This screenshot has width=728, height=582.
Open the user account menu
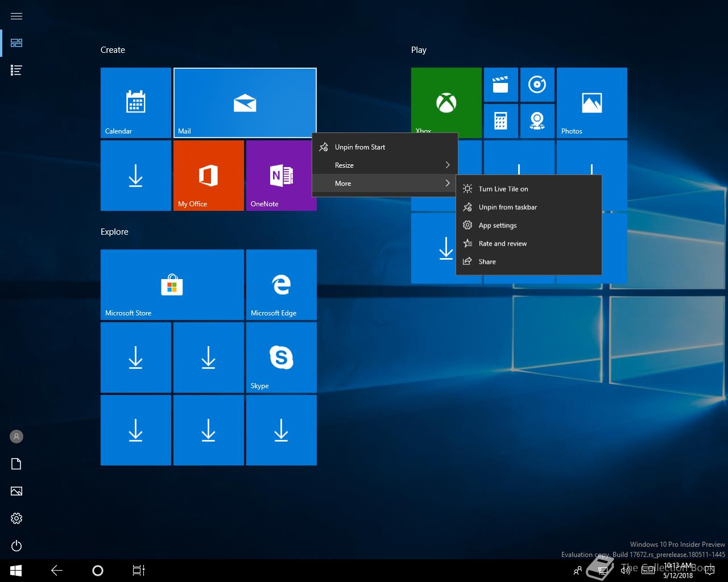click(x=16, y=436)
